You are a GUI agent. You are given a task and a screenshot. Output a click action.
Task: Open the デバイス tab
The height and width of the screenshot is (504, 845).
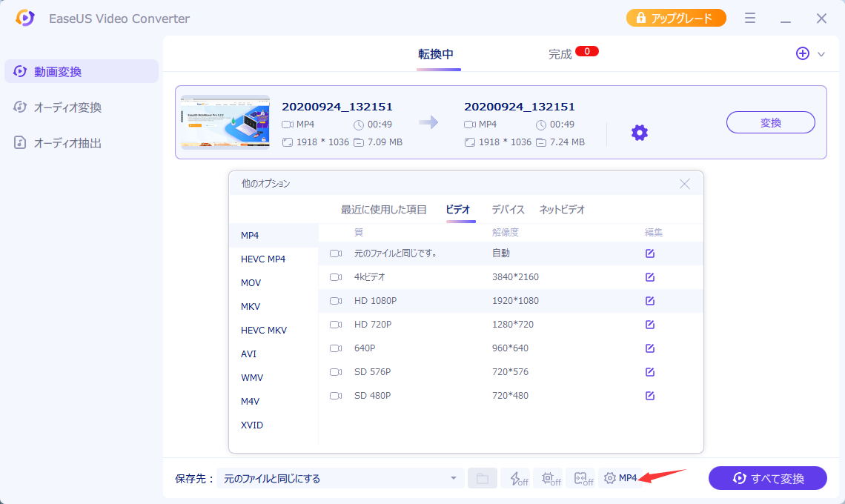(x=508, y=210)
